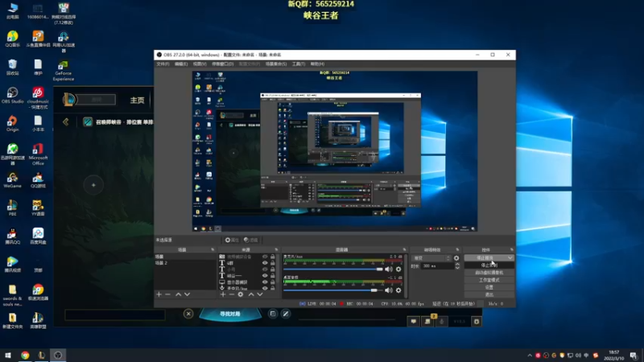Pop out the Scene Transitions dock header icon
644x362 pixels.
pos(457,249)
